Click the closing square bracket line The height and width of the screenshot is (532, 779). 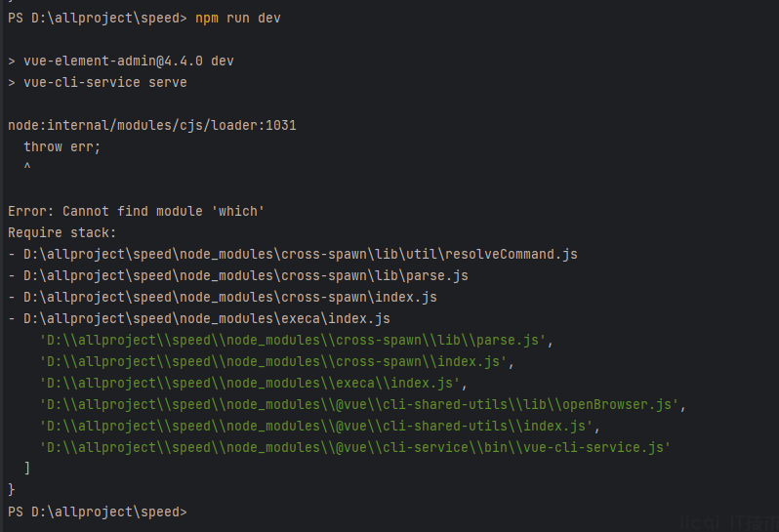pos(27,468)
